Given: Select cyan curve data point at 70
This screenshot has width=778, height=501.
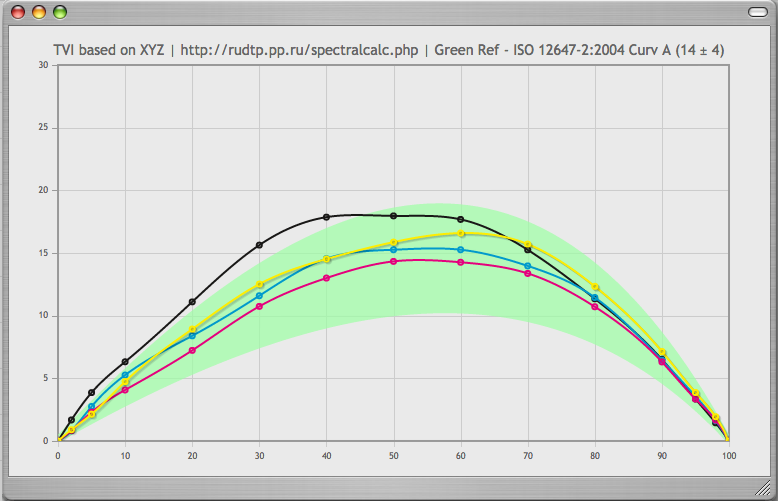Looking at the screenshot, I should pyautogui.click(x=528, y=266).
